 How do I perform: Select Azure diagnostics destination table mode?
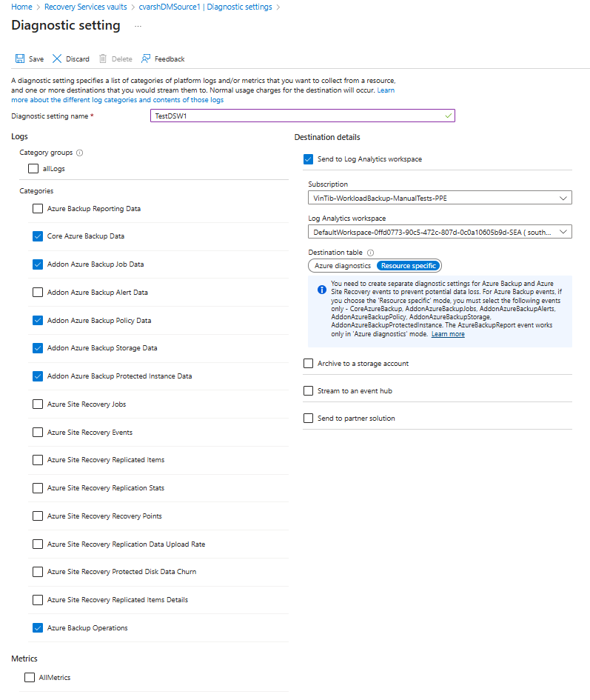point(343,265)
